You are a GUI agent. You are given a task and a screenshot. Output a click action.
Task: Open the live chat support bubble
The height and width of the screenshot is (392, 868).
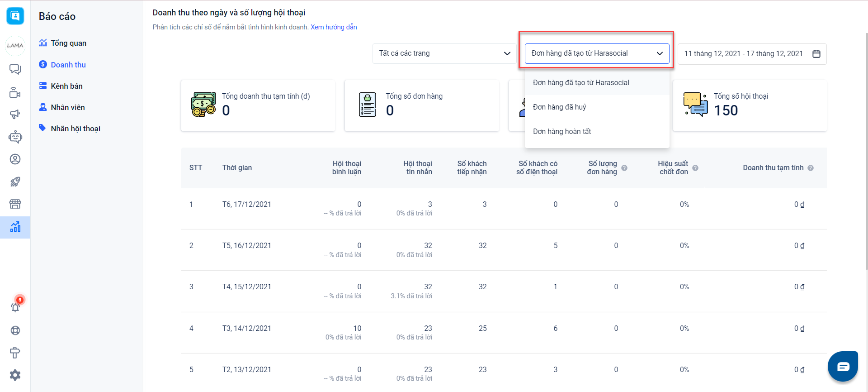click(843, 366)
